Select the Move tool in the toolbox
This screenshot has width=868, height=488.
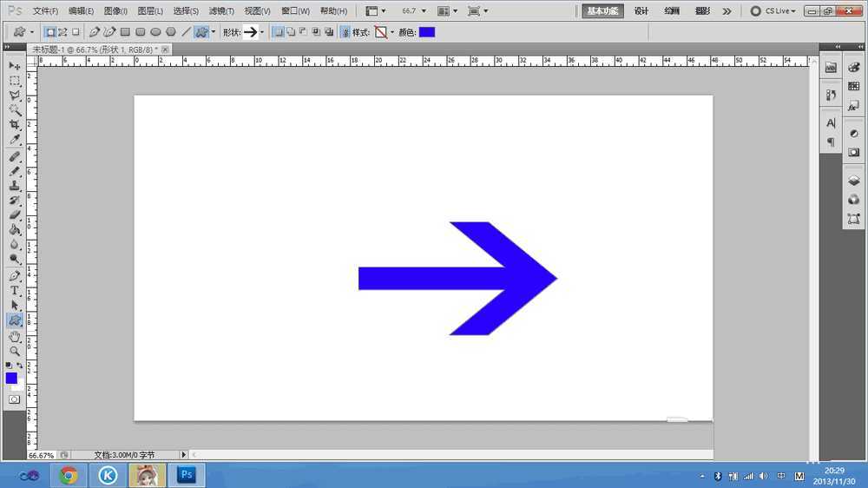pyautogui.click(x=15, y=66)
